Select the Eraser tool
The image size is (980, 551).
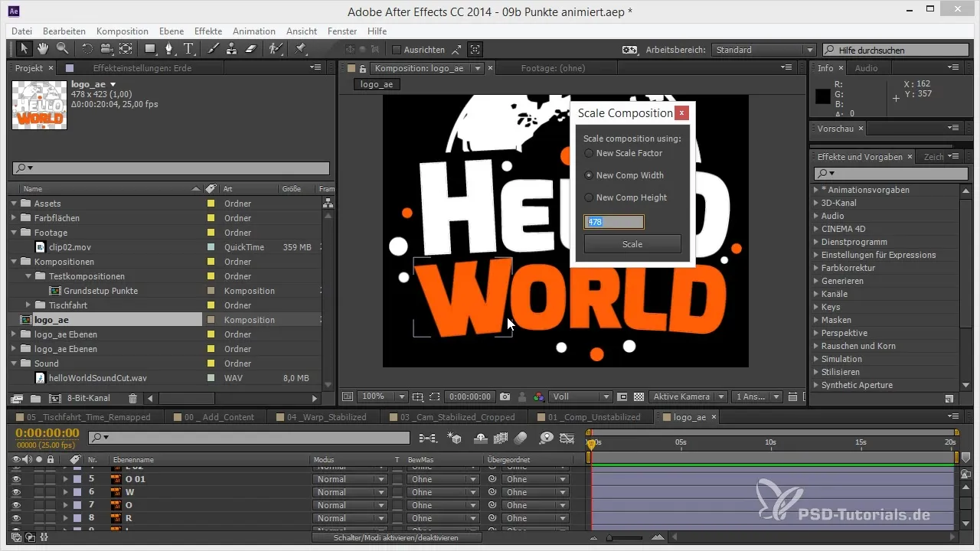tap(252, 49)
